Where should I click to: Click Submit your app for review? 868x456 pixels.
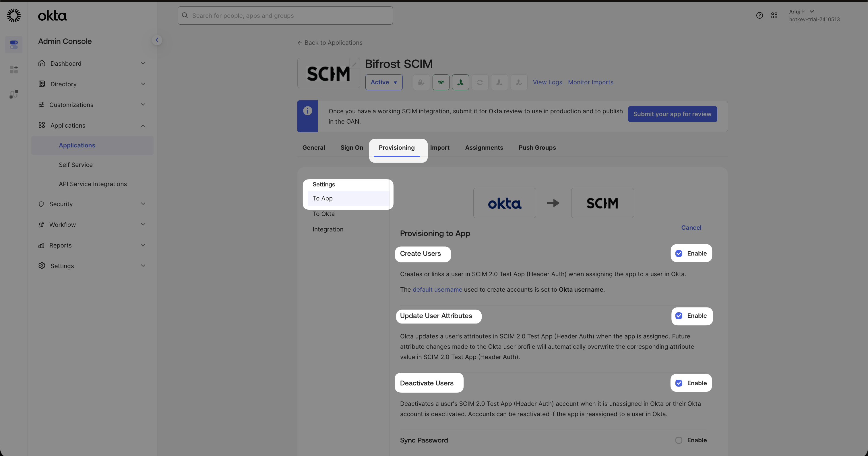[672, 114]
